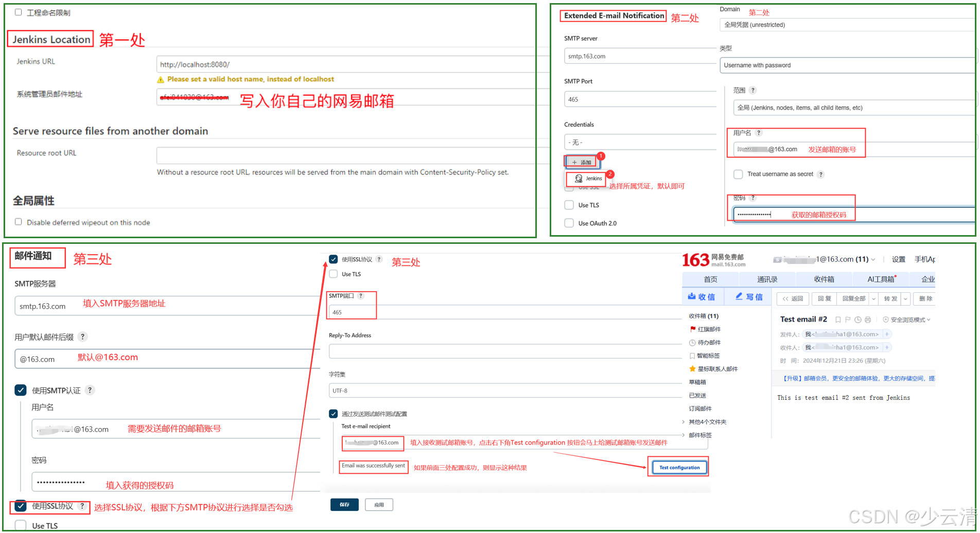Image resolution: width=980 pixels, height=533 pixels.
Task: Click the account avatar icon before the 163.com address
Action: (777, 260)
